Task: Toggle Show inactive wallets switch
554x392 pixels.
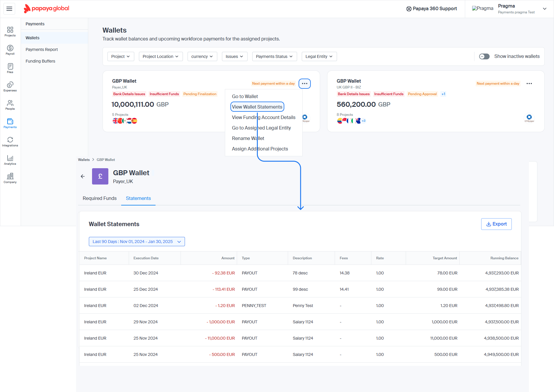Action: [484, 56]
